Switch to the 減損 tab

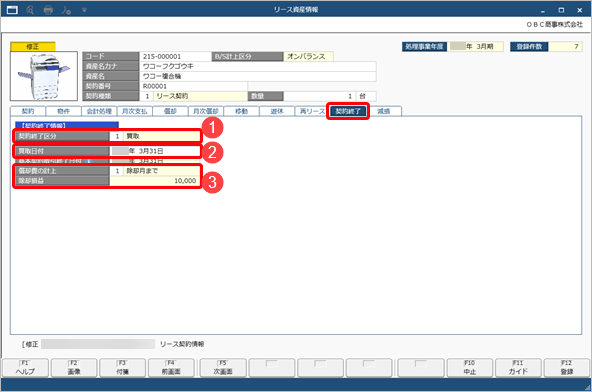[384, 111]
